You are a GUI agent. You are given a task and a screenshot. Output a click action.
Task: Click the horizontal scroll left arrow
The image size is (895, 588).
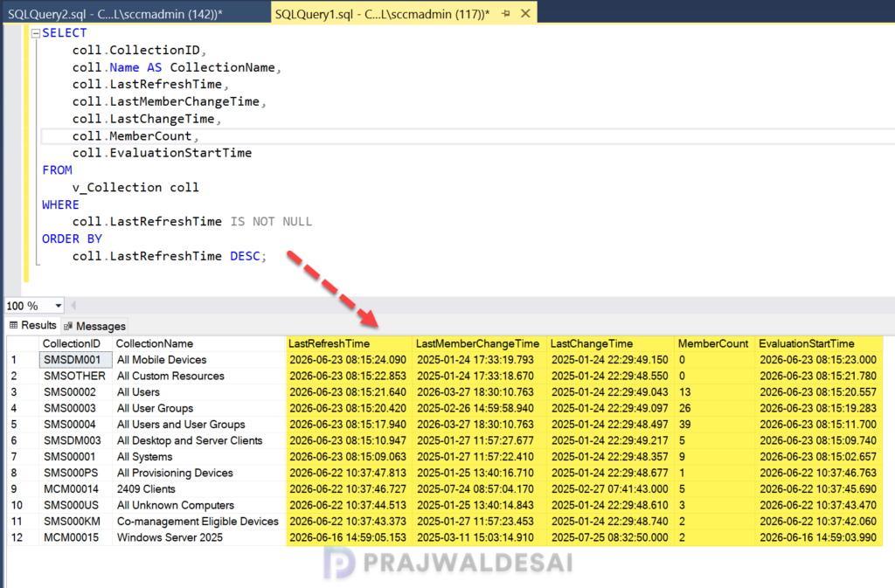(73, 306)
